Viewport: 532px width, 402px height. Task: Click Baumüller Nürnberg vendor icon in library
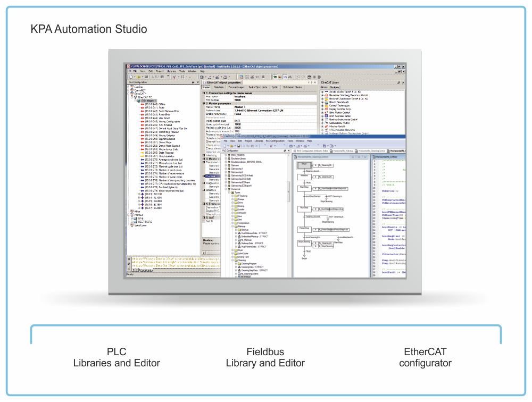[327, 95]
